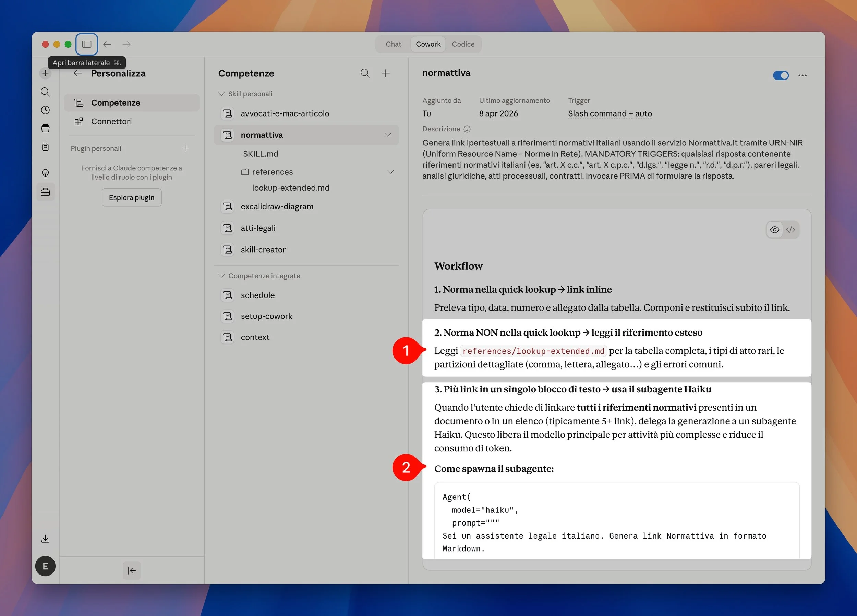The width and height of the screenshot is (857, 616).
Task: Click the search icon in Competenze header
Action: [365, 73]
